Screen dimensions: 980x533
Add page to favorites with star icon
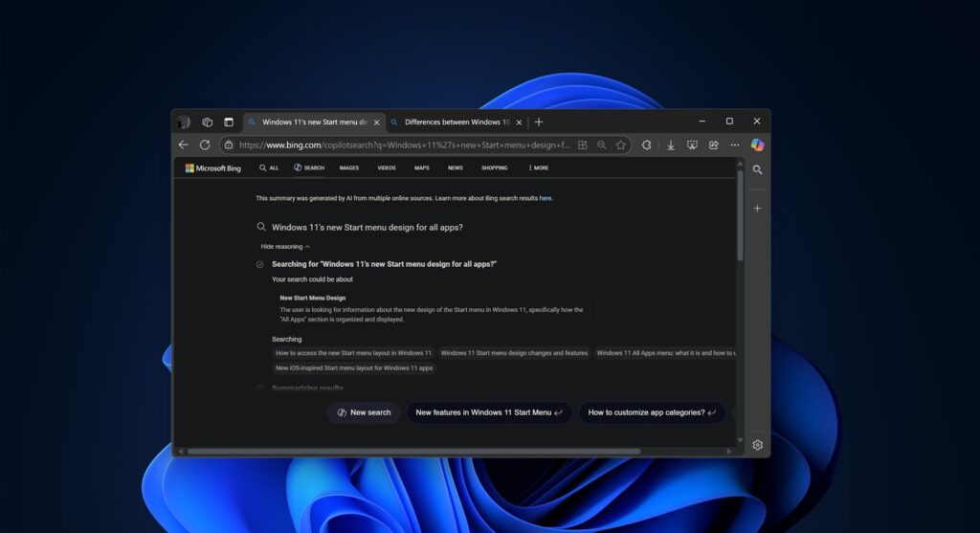pos(621,144)
